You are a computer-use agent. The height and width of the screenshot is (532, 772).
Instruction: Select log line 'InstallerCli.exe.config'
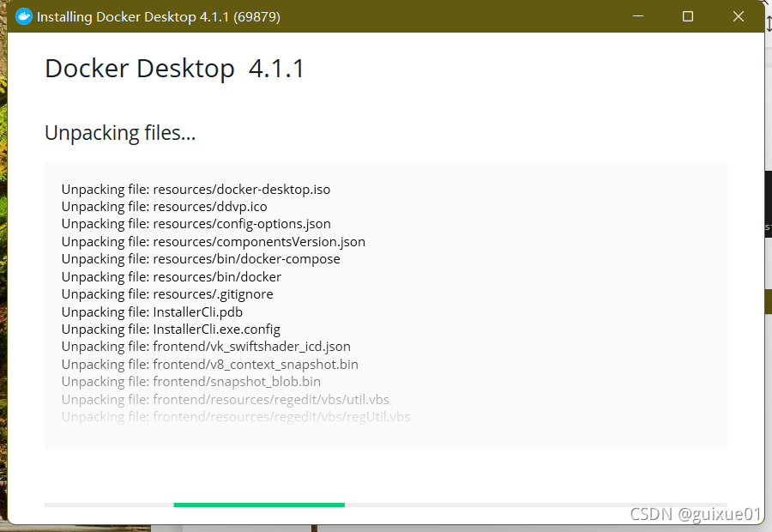(x=171, y=329)
